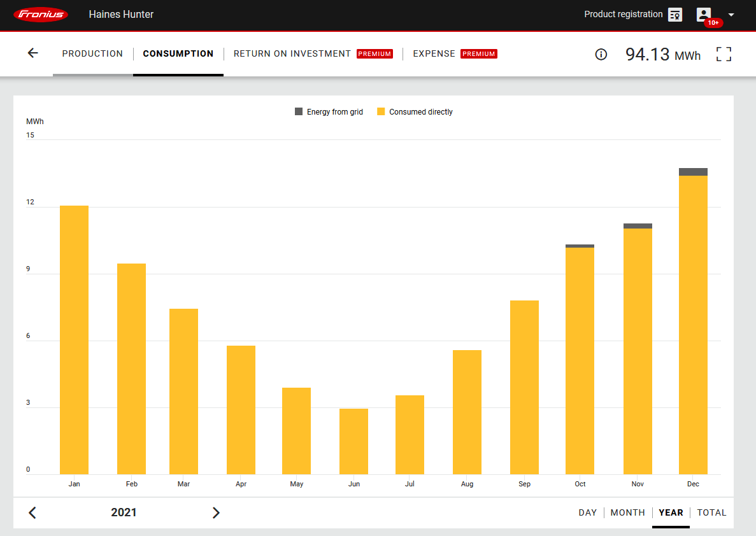
Task: Click the Fronius logo
Action: [41, 15]
